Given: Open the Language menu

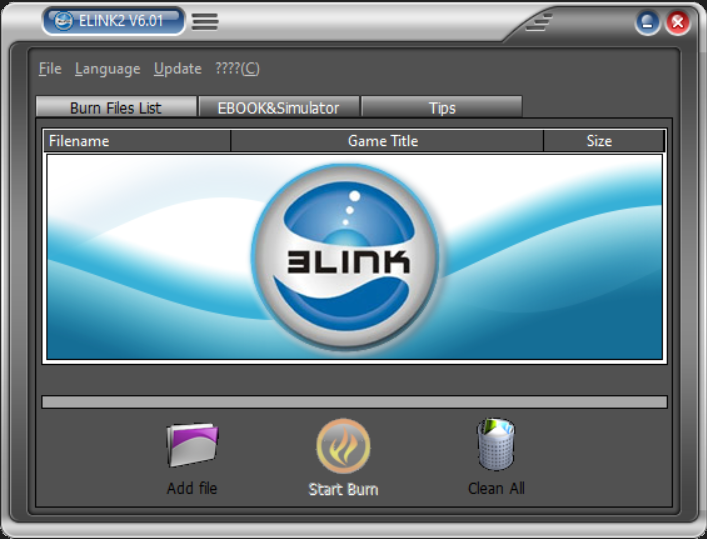Looking at the screenshot, I should tap(108, 69).
